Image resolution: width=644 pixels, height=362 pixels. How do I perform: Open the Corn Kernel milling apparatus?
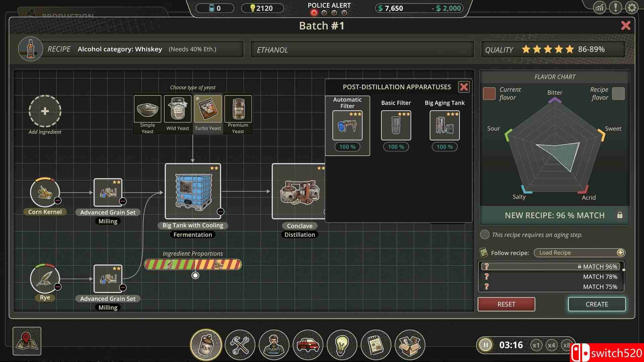click(x=108, y=192)
